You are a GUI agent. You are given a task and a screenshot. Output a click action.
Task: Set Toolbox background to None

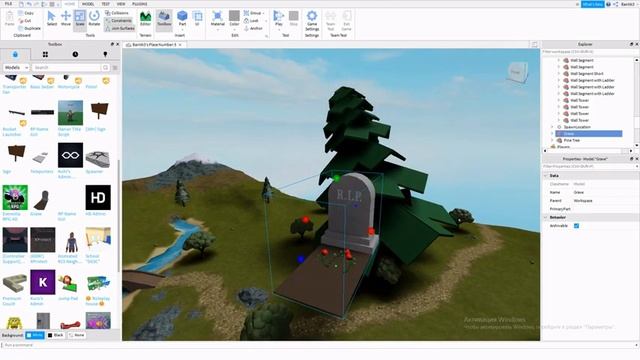[76, 335]
